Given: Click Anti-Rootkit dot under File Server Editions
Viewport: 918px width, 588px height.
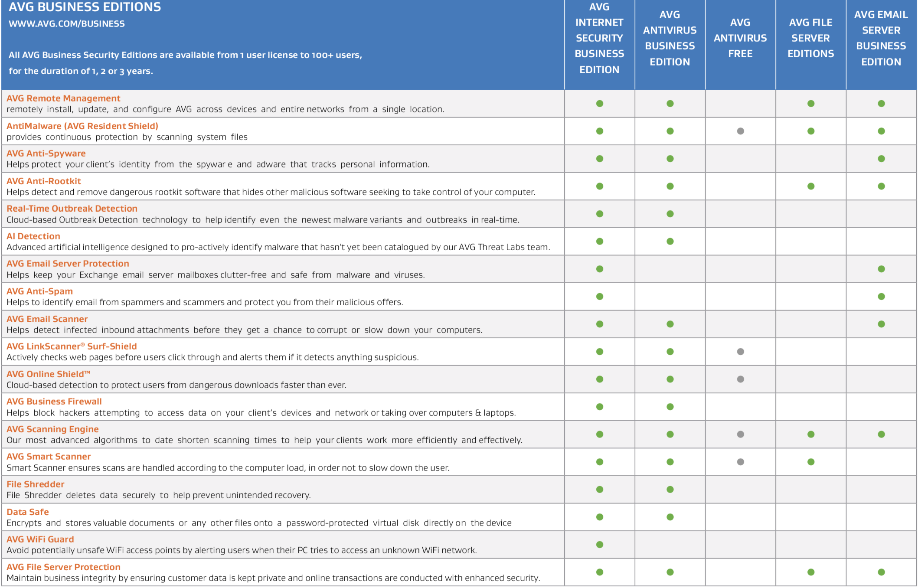Looking at the screenshot, I should (x=811, y=186).
